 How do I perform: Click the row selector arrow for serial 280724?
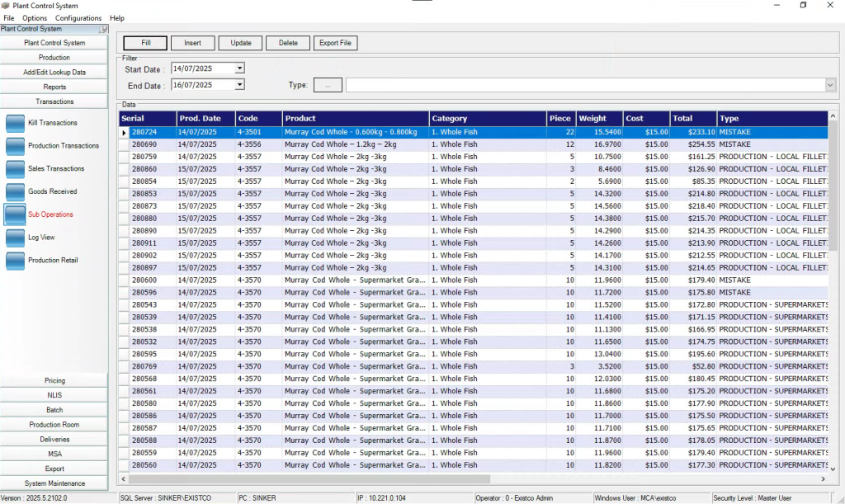(x=124, y=133)
